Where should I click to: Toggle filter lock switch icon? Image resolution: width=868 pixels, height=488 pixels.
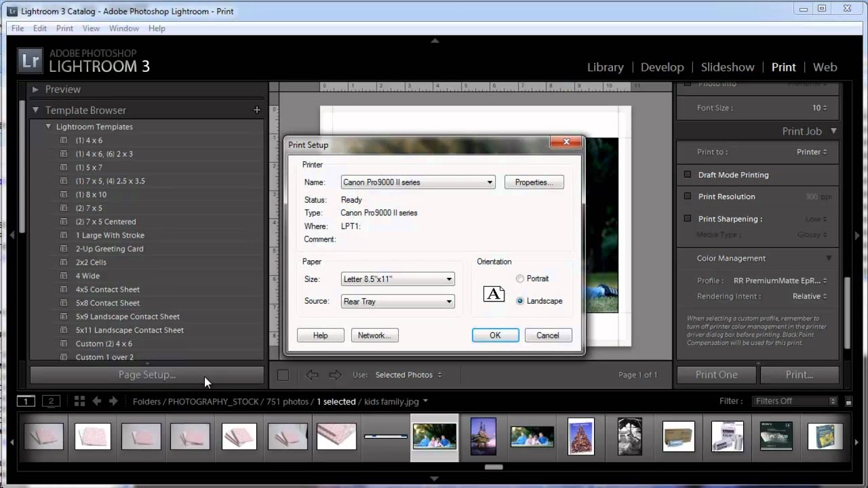[848, 401]
